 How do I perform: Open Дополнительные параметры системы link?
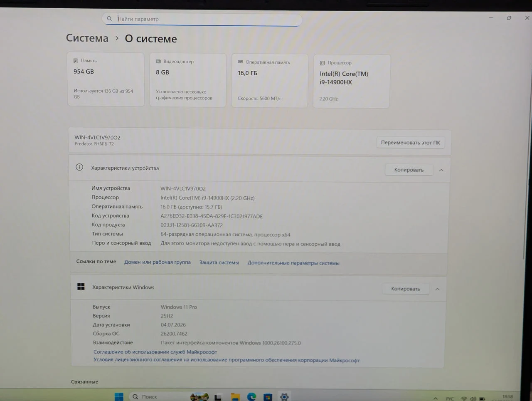(x=293, y=263)
